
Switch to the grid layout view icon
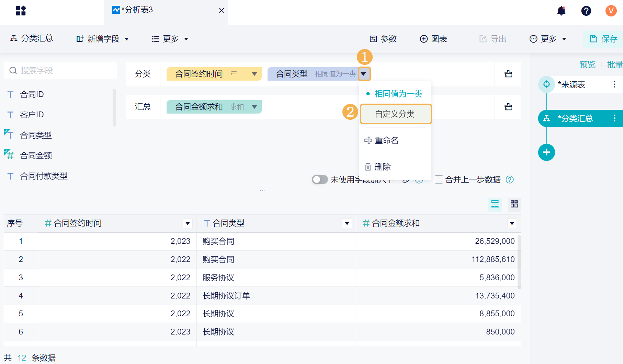tap(514, 204)
